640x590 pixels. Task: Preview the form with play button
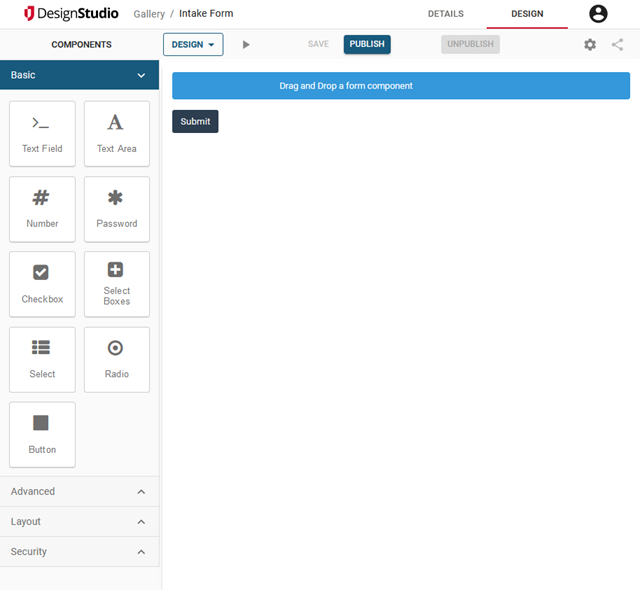(246, 45)
